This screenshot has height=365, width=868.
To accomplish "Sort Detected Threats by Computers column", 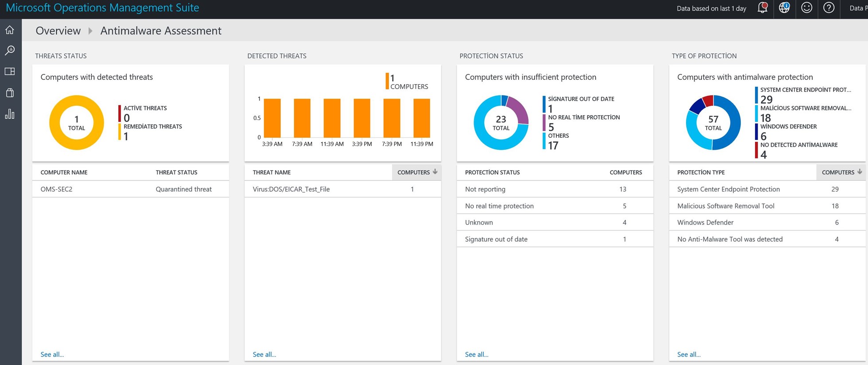I will pyautogui.click(x=416, y=172).
